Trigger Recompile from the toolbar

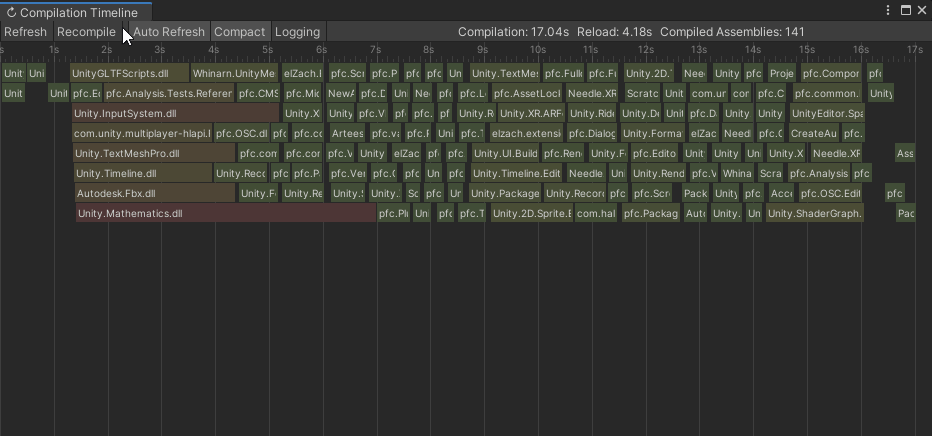click(x=86, y=32)
